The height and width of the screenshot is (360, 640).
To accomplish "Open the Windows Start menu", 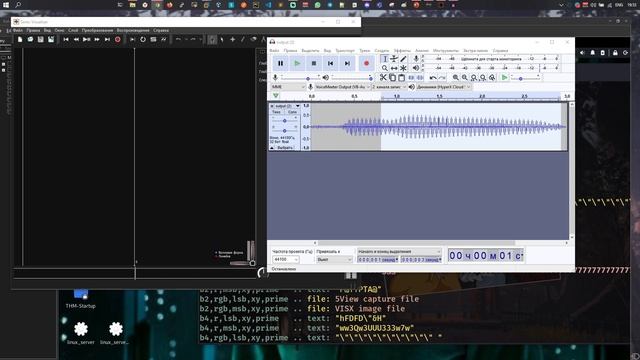I will 6,5.
